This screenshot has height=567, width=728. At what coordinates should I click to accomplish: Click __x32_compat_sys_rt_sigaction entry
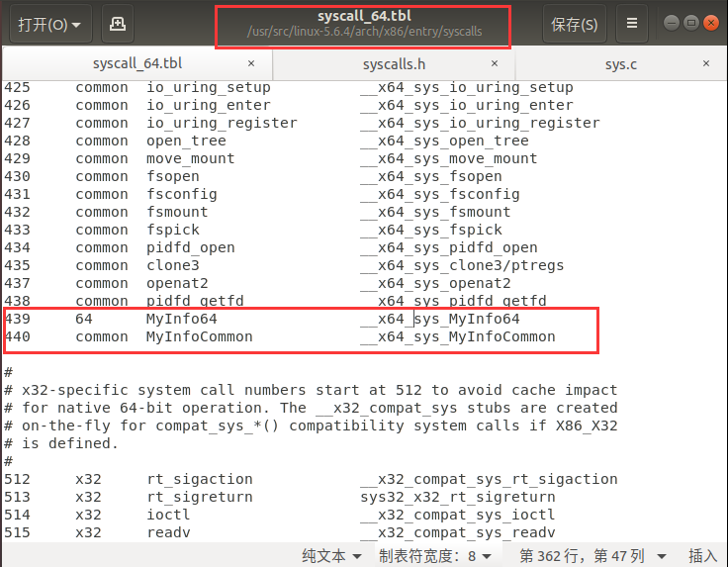(489, 479)
